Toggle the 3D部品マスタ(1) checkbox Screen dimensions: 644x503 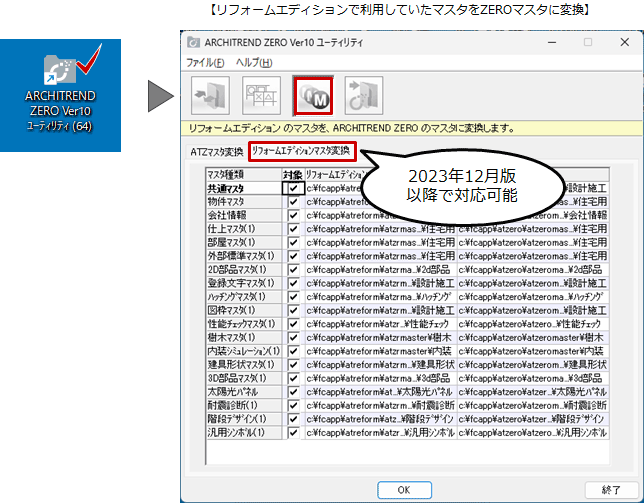(293, 378)
